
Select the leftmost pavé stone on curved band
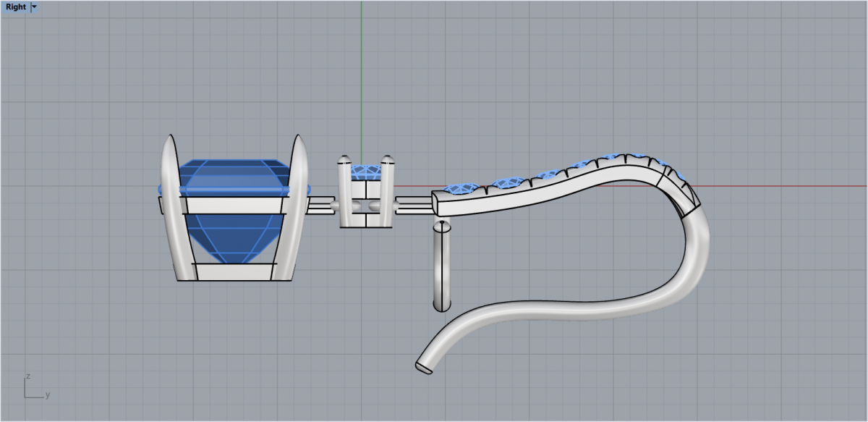click(x=456, y=188)
